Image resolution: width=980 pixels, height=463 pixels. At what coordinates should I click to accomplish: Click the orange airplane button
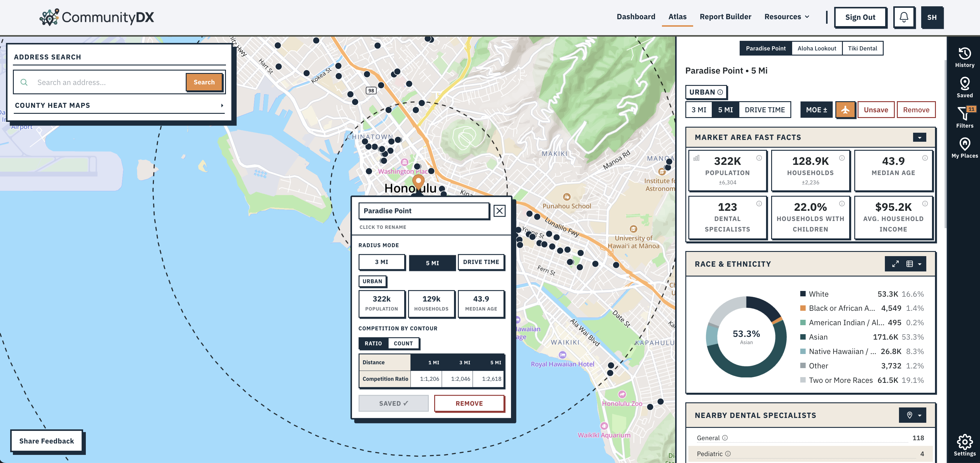pyautogui.click(x=845, y=110)
